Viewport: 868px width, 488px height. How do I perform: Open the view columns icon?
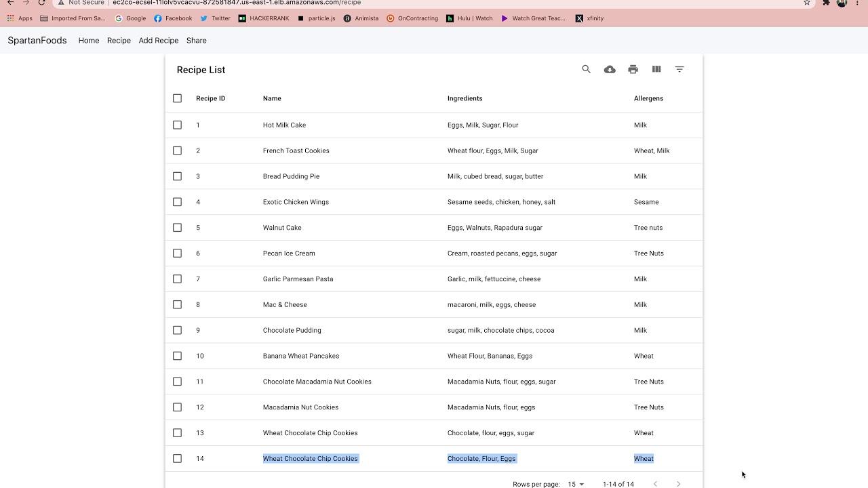[656, 69]
